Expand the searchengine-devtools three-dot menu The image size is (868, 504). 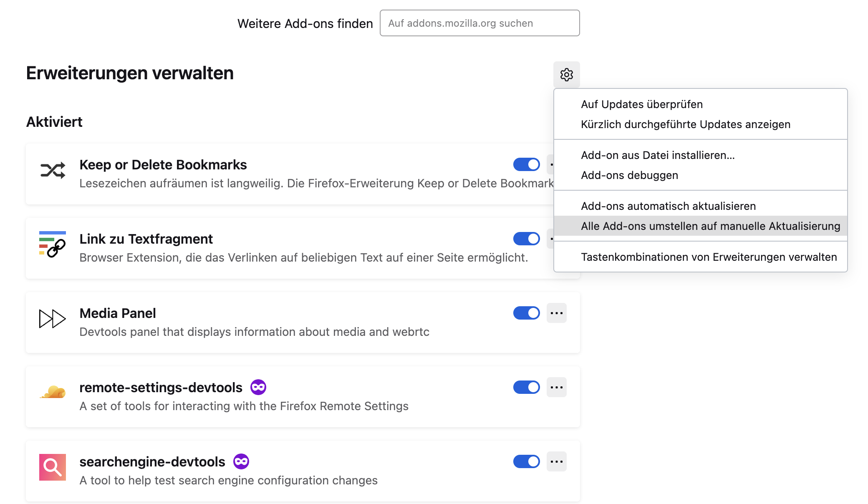[557, 461]
